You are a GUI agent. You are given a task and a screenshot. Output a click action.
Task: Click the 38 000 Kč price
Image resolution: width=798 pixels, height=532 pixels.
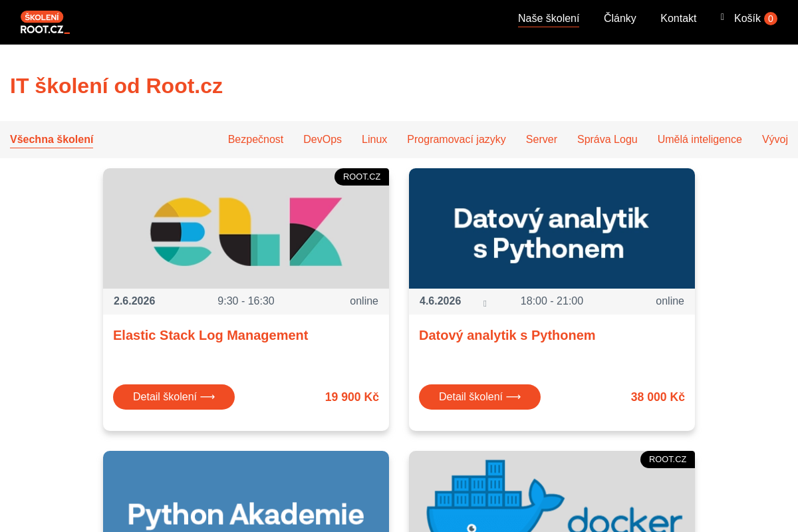[x=658, y=397]
